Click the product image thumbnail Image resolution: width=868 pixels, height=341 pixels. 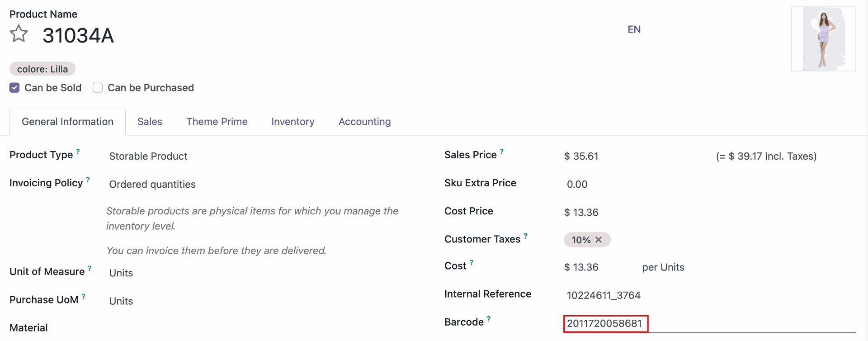(823, 39)
